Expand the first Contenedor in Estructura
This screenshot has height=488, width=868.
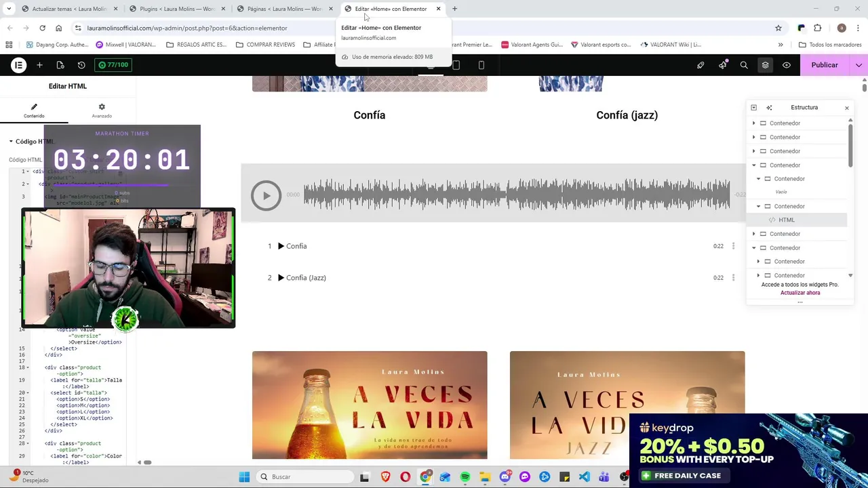(753, 123)
